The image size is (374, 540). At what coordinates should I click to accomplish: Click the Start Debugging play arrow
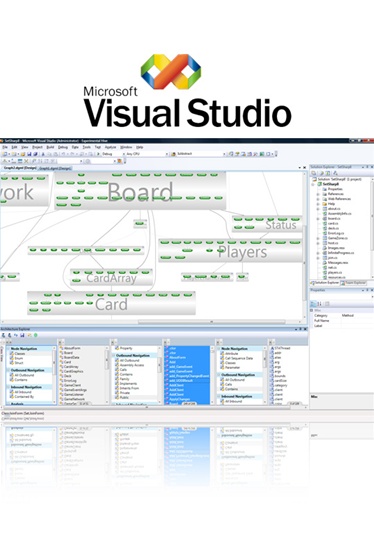pyautogui.click(x=98, y=154)
